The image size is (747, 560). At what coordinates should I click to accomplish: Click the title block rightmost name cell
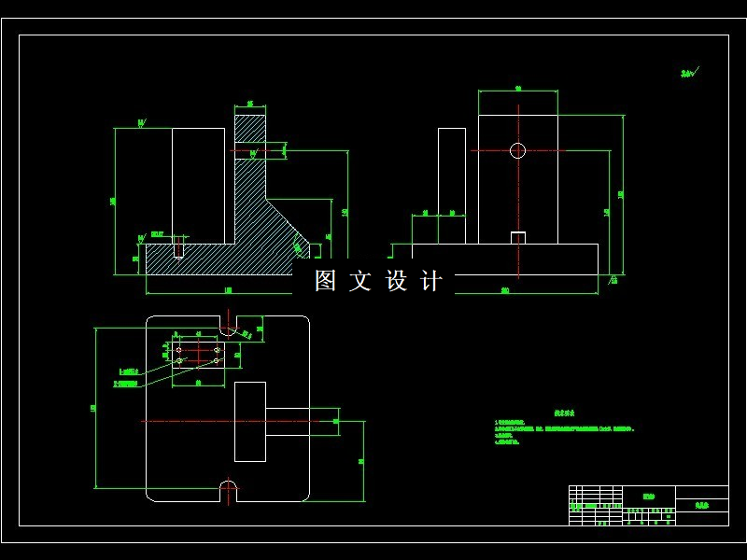coord(702,505)
